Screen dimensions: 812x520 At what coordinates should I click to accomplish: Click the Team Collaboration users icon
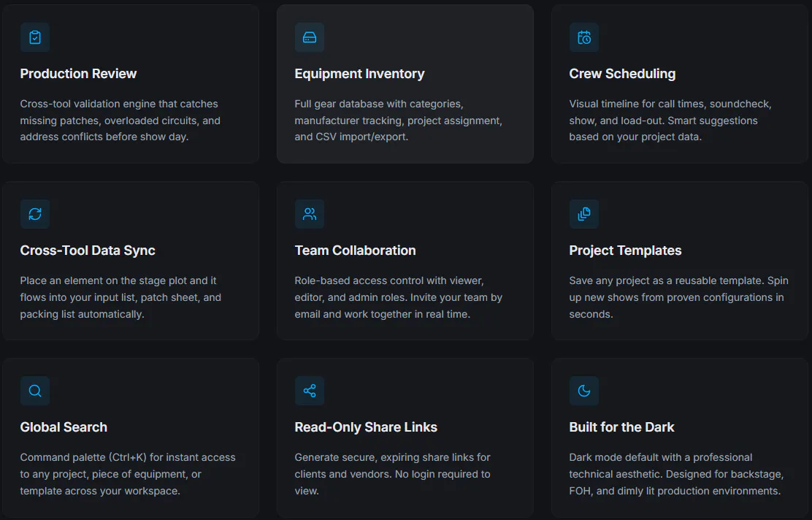click(309, 214)
